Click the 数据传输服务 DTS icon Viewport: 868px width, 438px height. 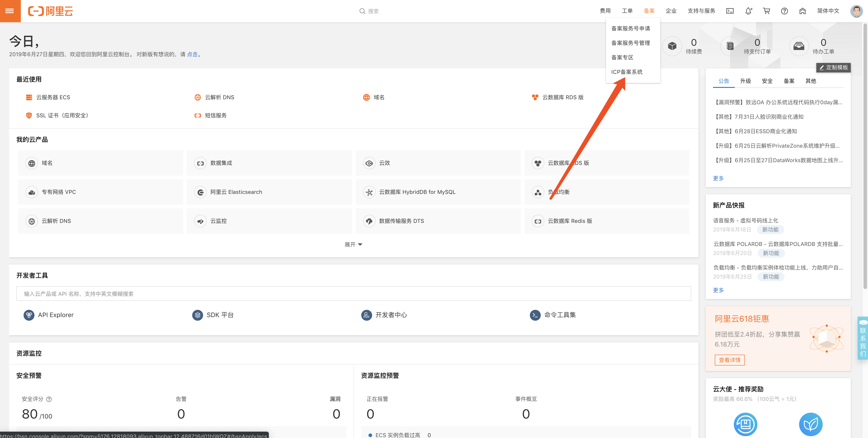pyautogui.click(x=369, y=221)
